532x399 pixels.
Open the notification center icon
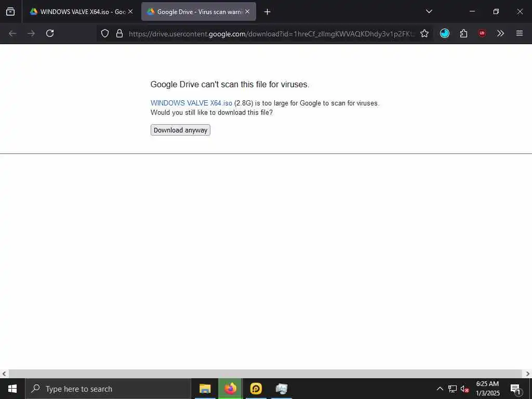[515, 389]
